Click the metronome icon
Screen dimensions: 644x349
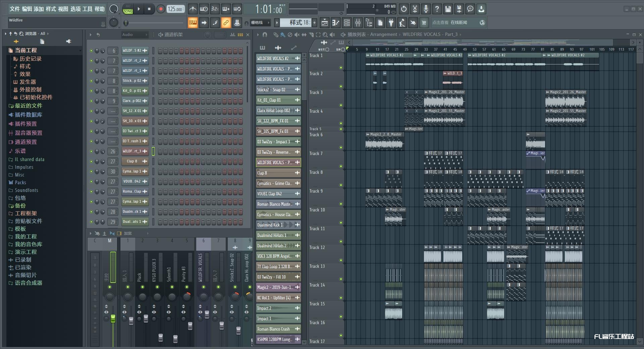[x=193, y=9]
